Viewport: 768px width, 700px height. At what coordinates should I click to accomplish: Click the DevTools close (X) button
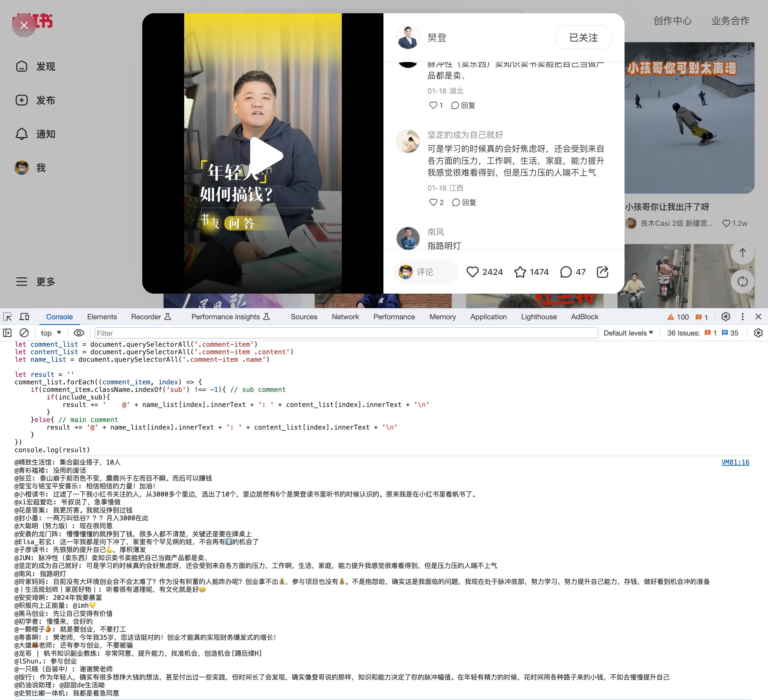pyautogui.click(x=758, y=316)
